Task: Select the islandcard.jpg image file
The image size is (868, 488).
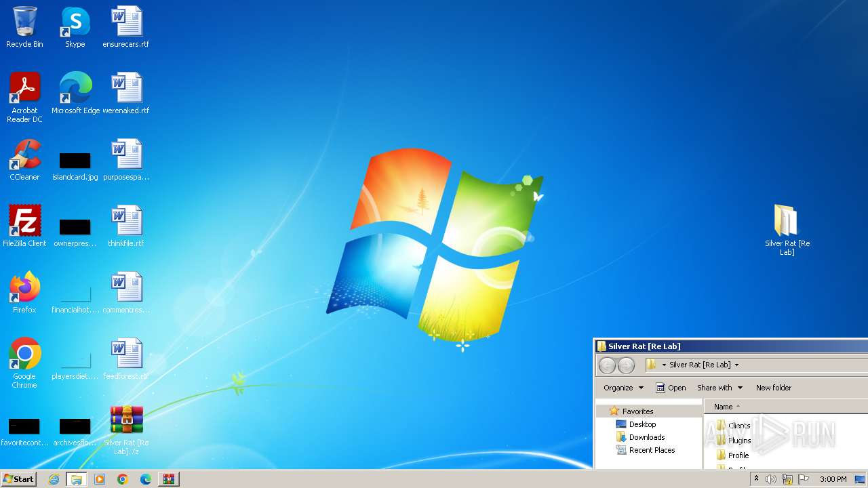Action: point(75,167)
